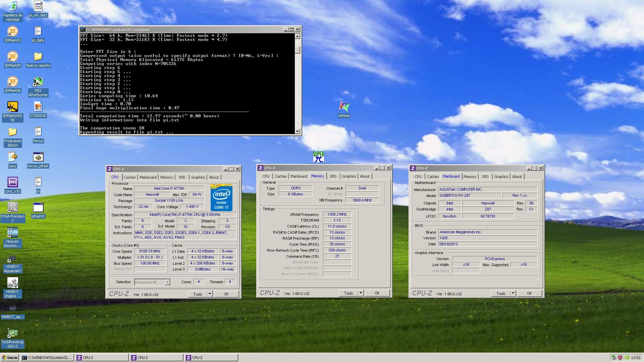
Task: Select the pi_rec.dat2 file icon
Action: pos(38,9)
